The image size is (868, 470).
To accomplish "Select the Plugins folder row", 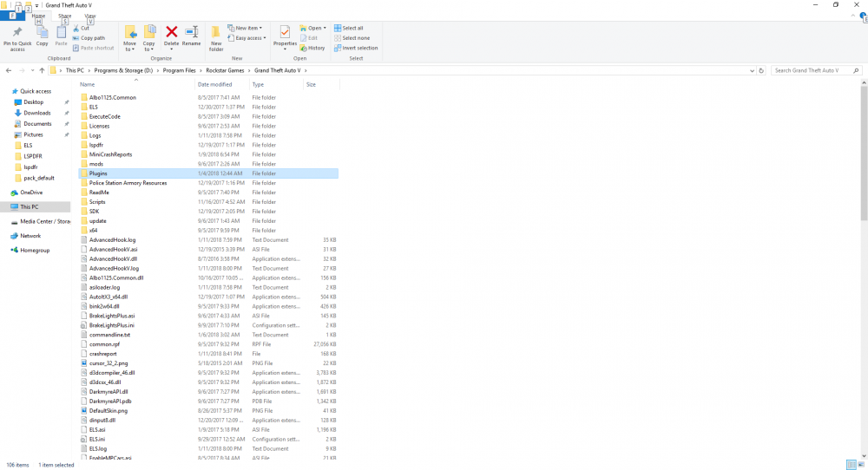I will 208,173.
